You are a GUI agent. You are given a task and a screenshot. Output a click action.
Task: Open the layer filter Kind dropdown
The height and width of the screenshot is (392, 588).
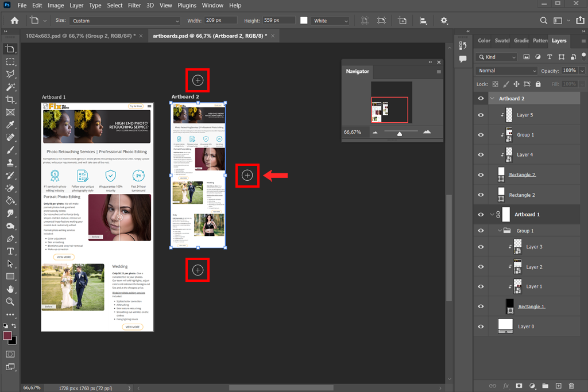coord(497,57)
